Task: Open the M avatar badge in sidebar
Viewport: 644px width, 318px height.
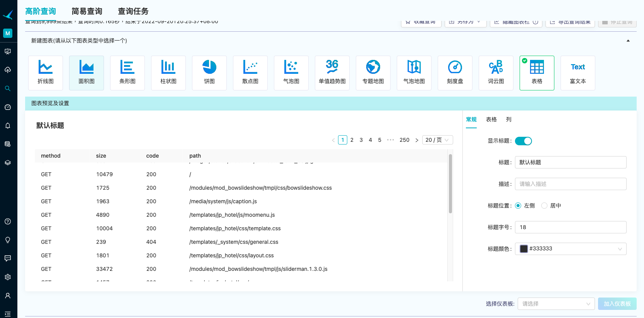Action: click(8, 33)
